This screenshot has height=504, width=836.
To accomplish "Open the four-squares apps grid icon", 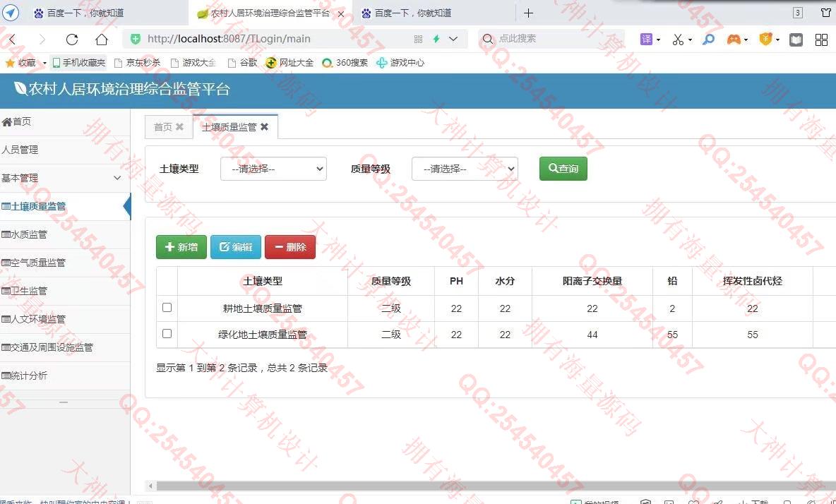I will 822,40.
